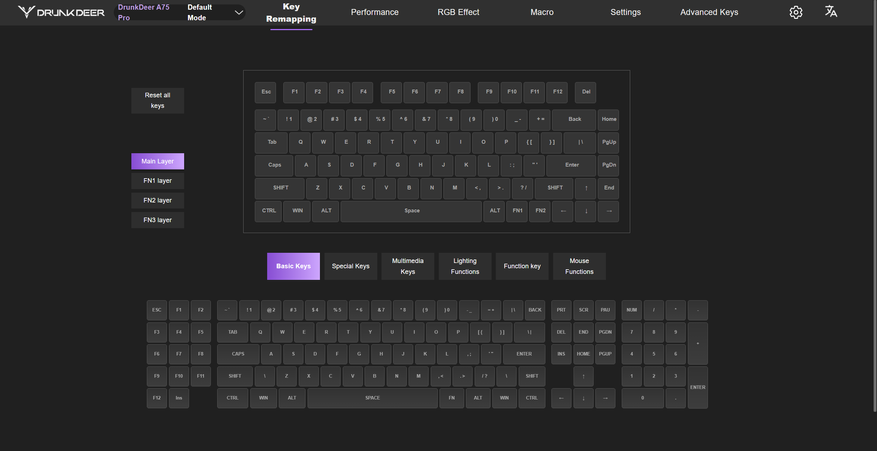Switch to FN2 layer
This screenshot has height=451, width=877.
(157, 200)
